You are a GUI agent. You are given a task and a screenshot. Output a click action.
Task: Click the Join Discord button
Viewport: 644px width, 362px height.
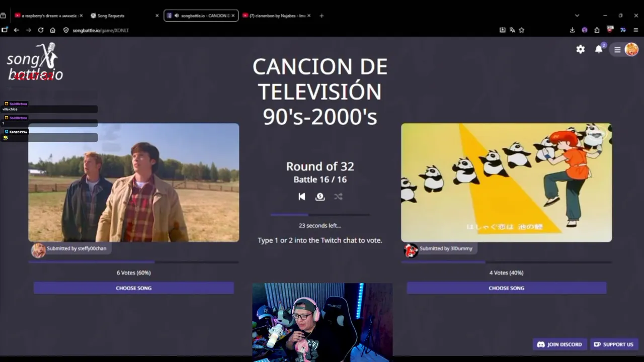pyautogui.click(x=559, y=344)
